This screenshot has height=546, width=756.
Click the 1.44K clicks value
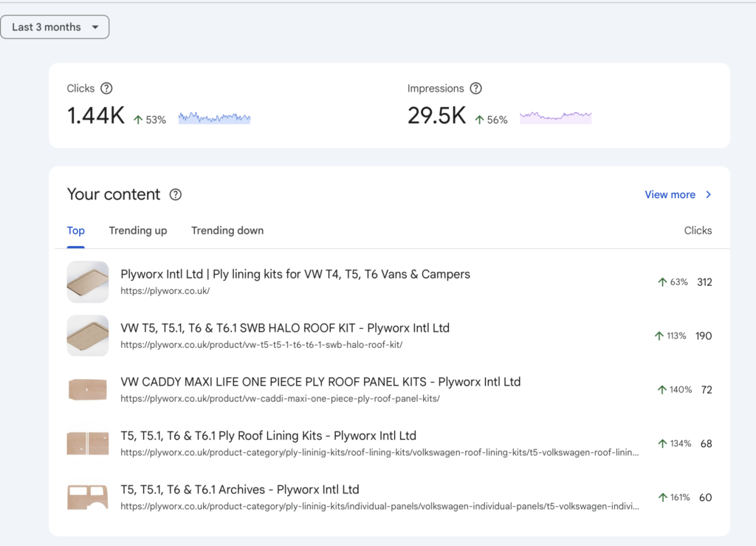(x=96, y=116)
